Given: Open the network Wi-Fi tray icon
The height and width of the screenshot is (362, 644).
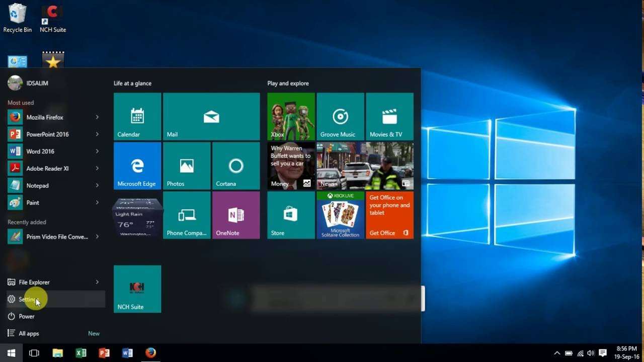Looking at the screenshot, I should 580,353.
